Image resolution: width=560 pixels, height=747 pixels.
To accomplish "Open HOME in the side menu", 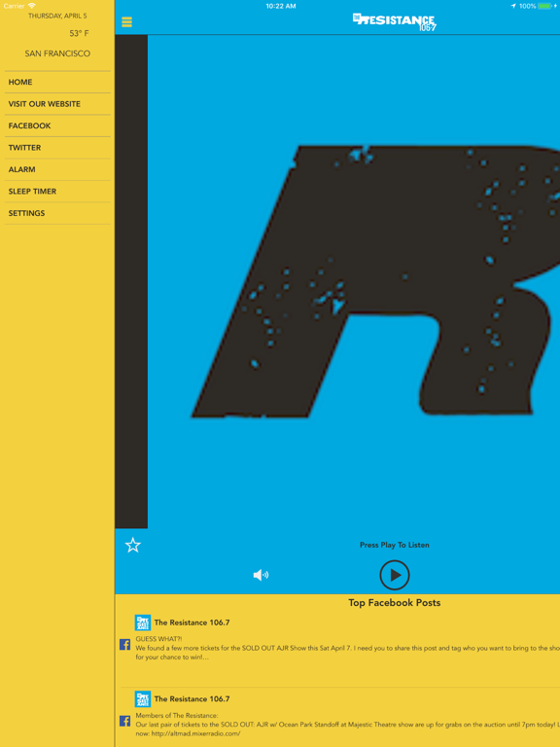I will [x=57, y=82].
